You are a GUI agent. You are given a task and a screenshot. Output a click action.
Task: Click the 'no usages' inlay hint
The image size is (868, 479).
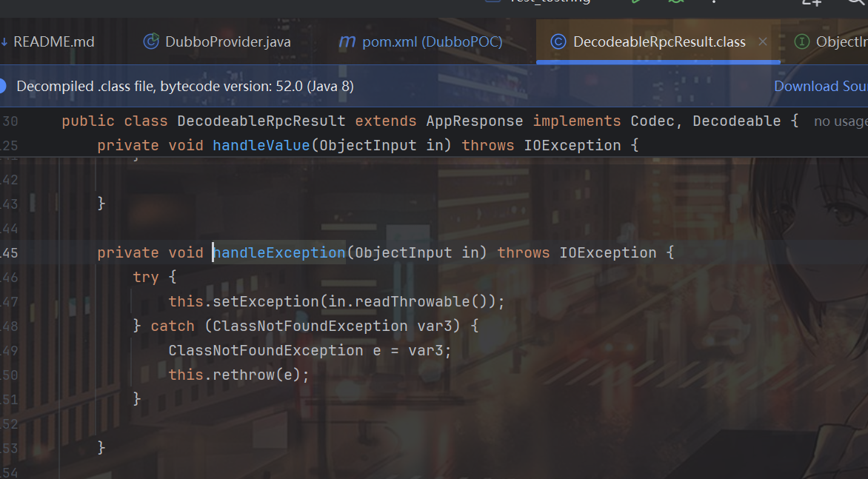(x=840, y=121)
